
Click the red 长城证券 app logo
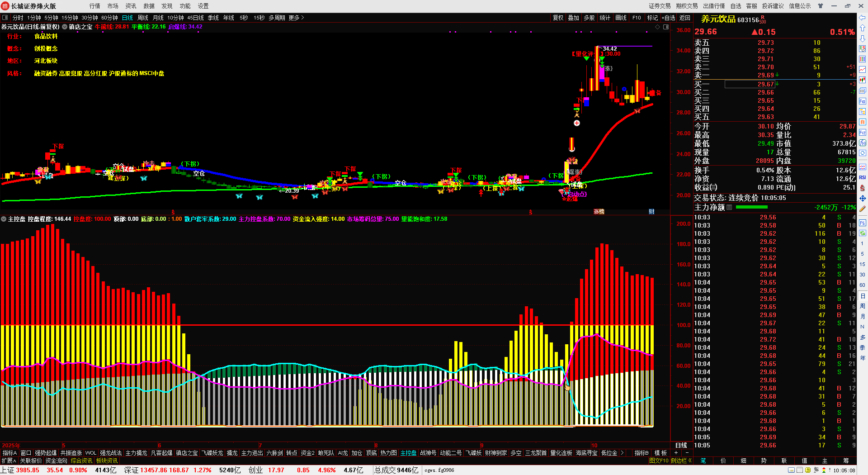pos(5,6)
